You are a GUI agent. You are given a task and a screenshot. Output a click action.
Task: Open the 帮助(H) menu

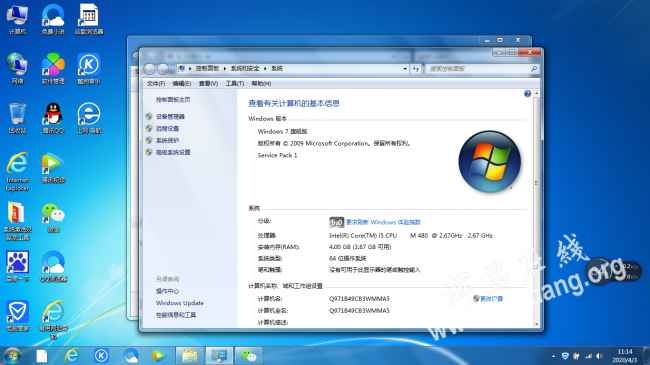[261, 84]
